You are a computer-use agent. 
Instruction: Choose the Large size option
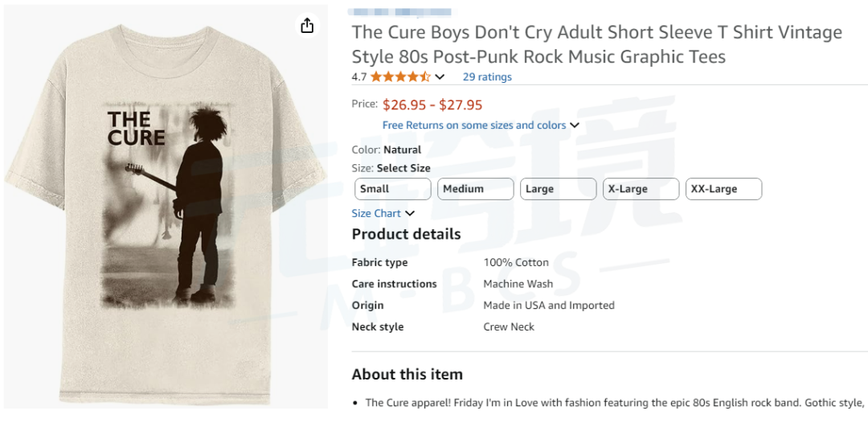pyautogui.click(x=558, y=189)
